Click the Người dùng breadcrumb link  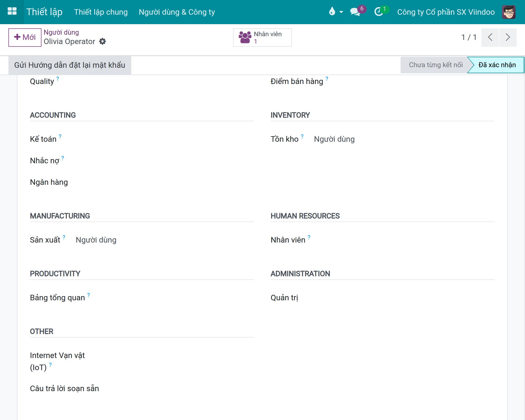click(x=61, y=32)
